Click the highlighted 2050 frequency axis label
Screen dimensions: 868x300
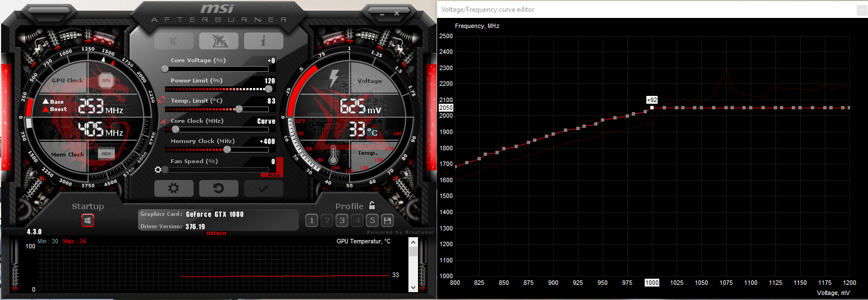pos(446,108)
